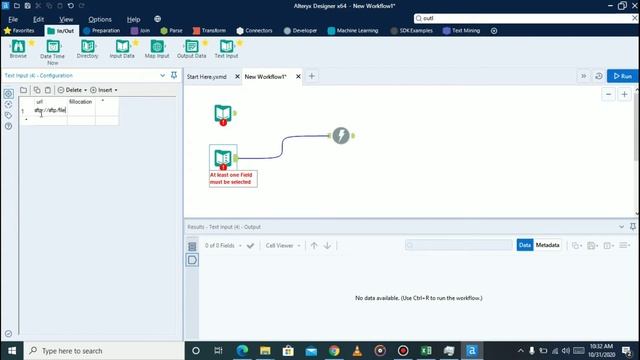Toggle favorite star on Output Data tool

205,42
